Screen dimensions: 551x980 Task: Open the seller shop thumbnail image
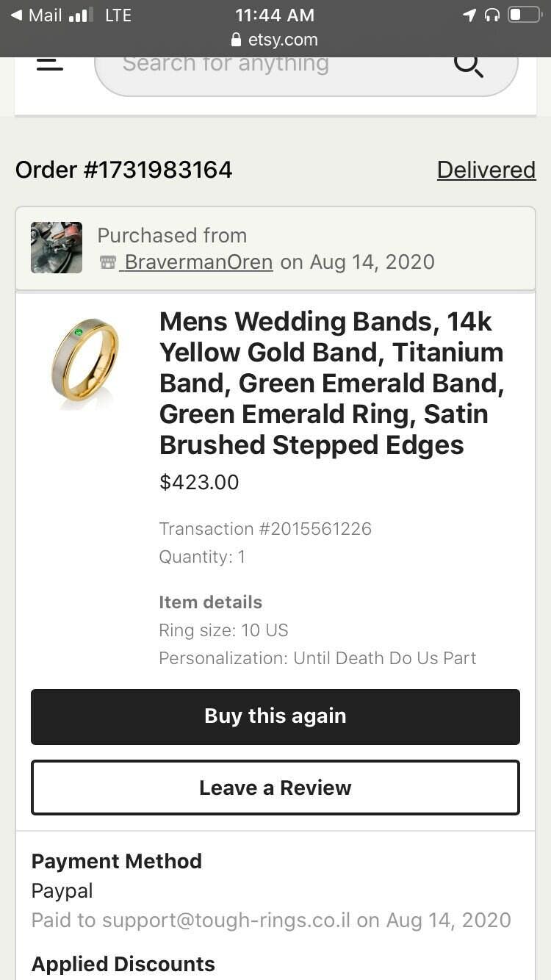(57, 248)
